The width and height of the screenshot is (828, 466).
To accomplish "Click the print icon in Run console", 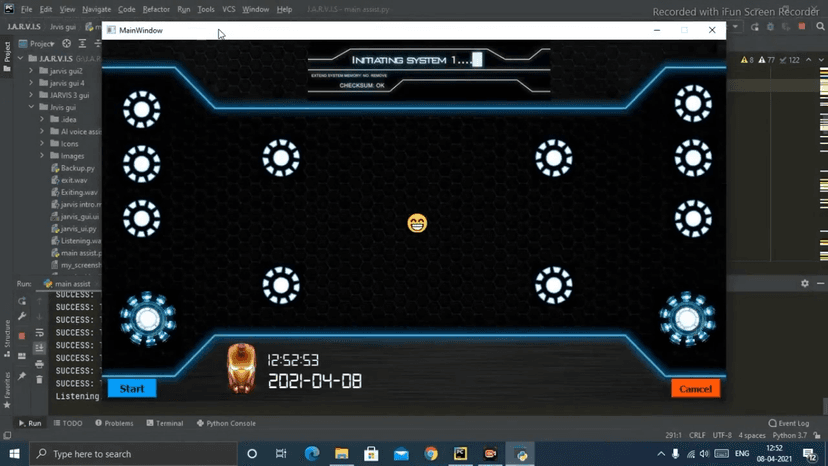I will click(40, 364).
